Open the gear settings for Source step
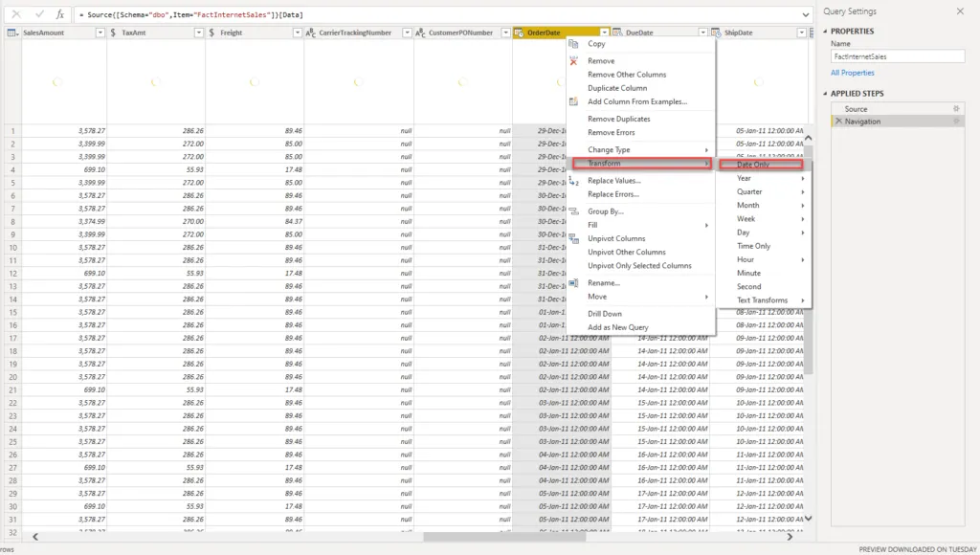 pos(955,109)
